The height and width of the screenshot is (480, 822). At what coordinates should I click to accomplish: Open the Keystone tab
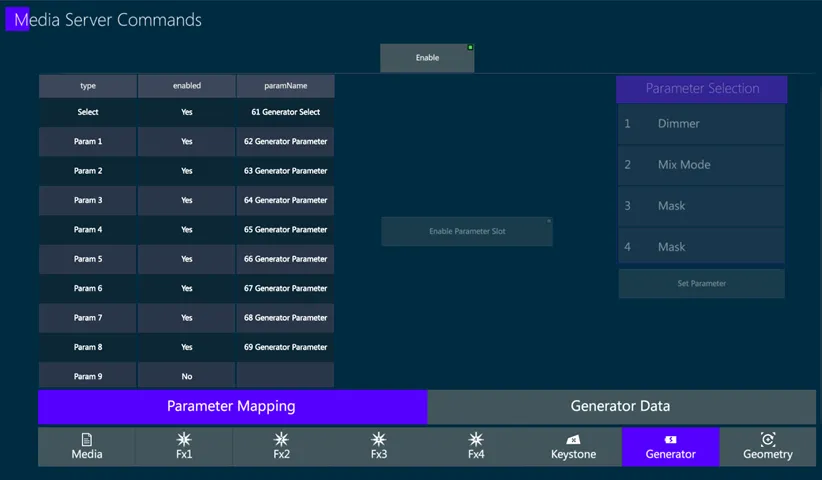[x=574, y=446]
